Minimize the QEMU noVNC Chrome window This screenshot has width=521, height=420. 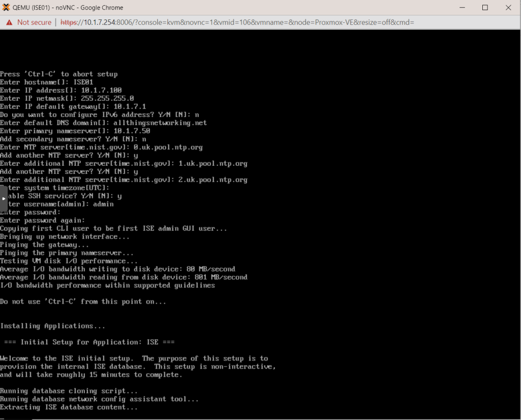tap(462, 7)
